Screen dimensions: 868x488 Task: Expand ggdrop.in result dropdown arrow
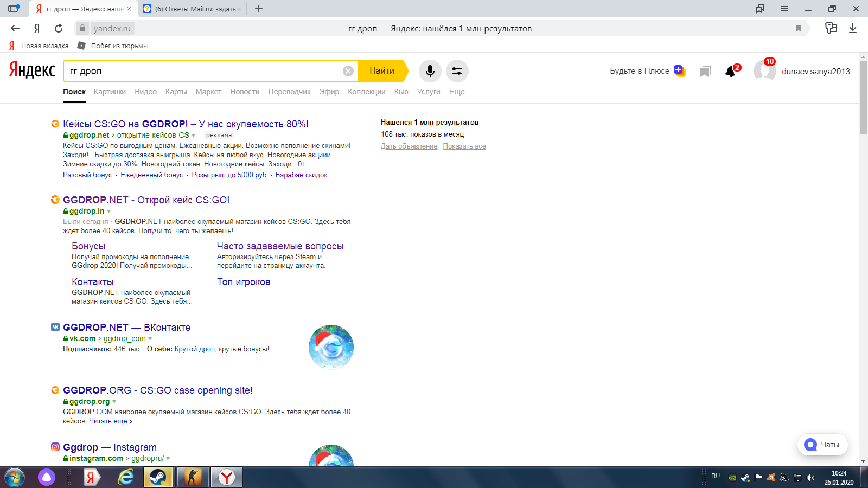pos(109,211)
